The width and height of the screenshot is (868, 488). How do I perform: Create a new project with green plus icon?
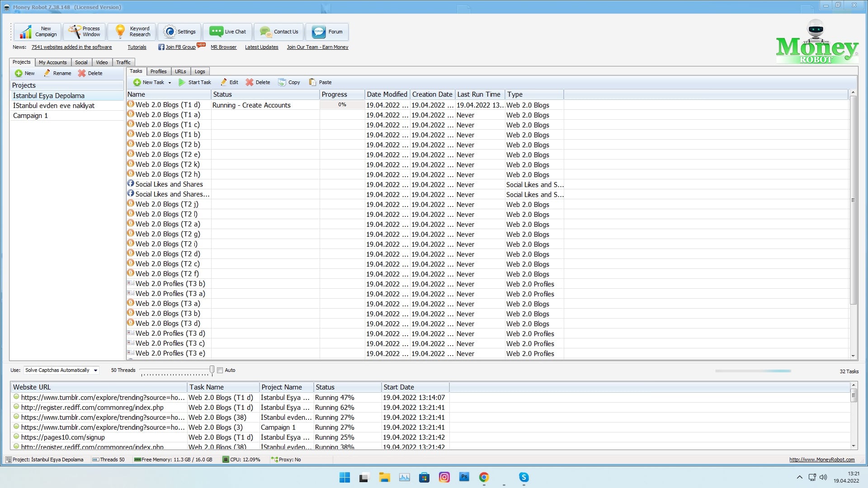24,73
